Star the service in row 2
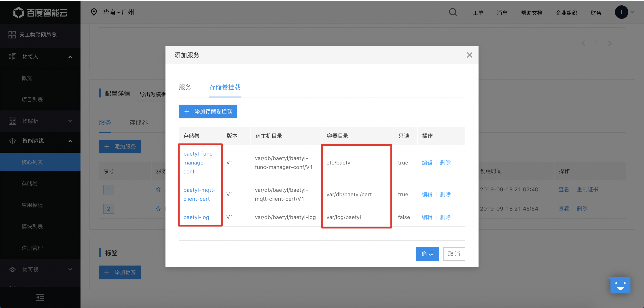644x308 pixels. tap(158, 209)
